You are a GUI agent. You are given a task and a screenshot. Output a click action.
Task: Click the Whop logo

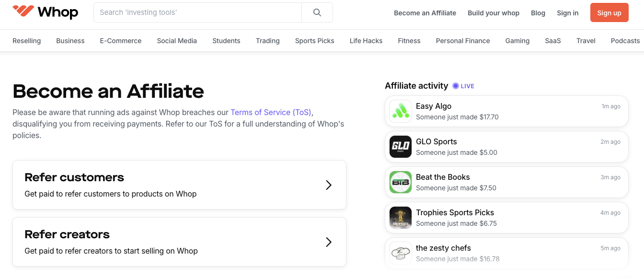(45, 13)
